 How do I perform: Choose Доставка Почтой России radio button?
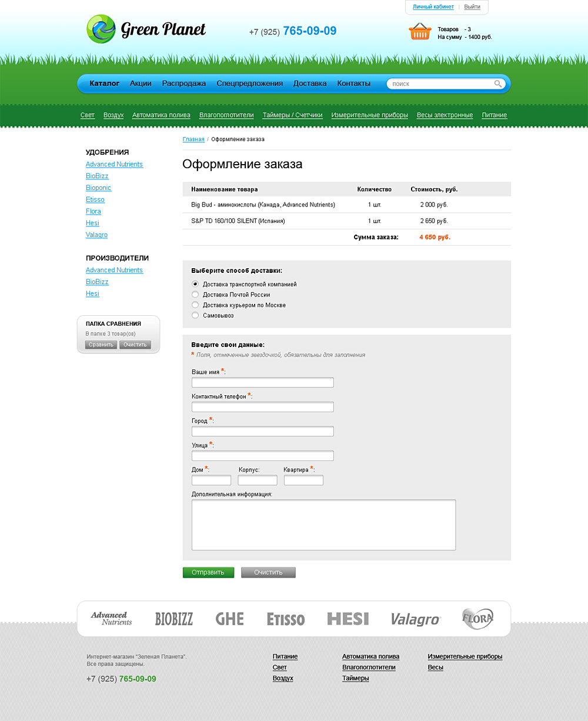coord(196,295)
